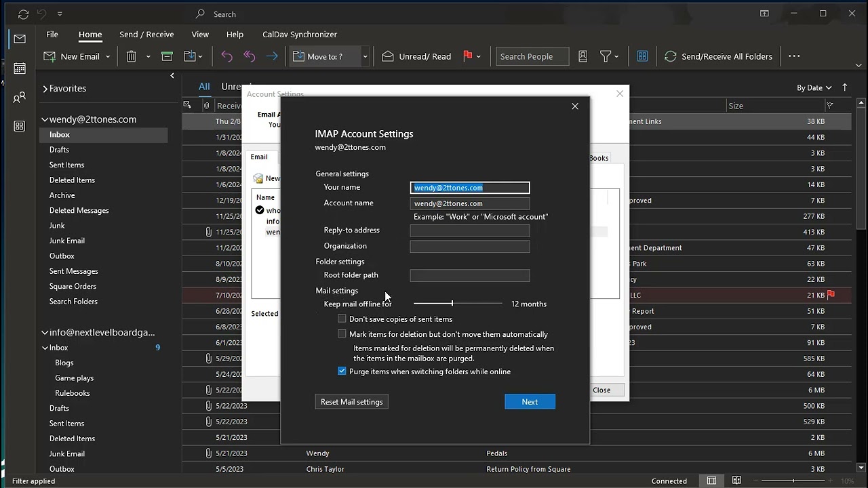Click the ribbon display options icon in title bar
The height and width of the screenshot is (488, 868).
point(764,14)
